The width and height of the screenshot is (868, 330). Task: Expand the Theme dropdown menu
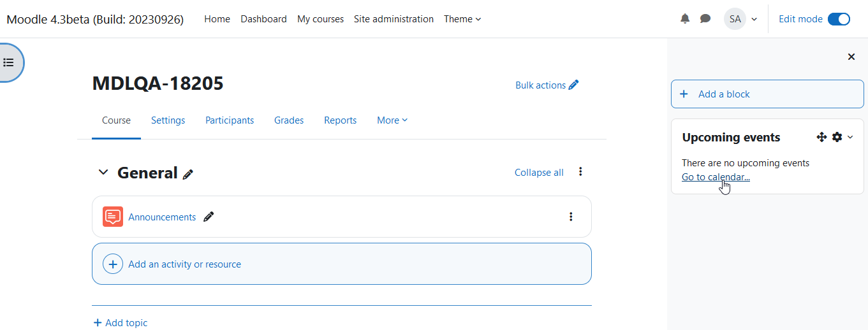coord(462,19)
